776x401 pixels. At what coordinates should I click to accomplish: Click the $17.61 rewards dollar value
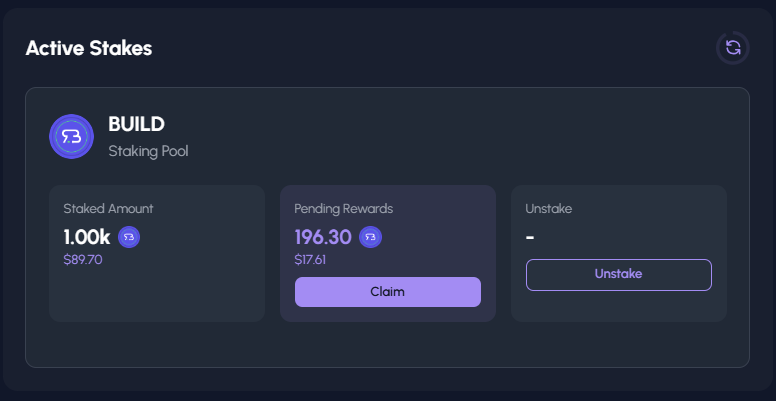[311, 260]
